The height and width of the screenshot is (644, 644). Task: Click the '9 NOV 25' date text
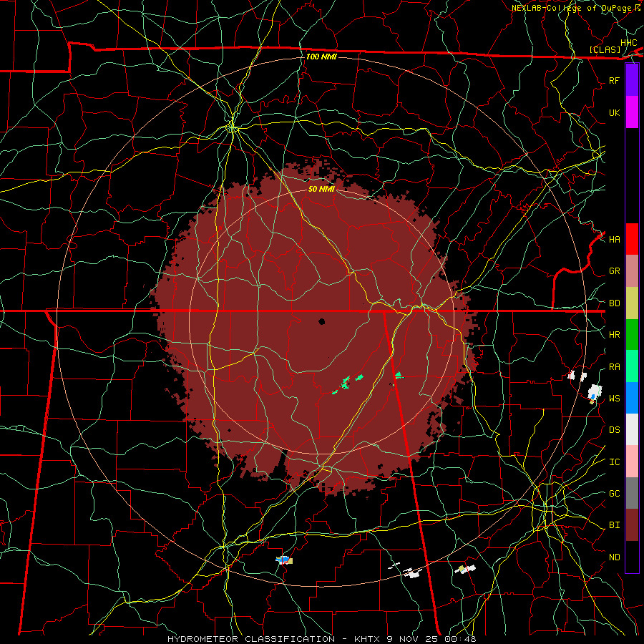412,639
